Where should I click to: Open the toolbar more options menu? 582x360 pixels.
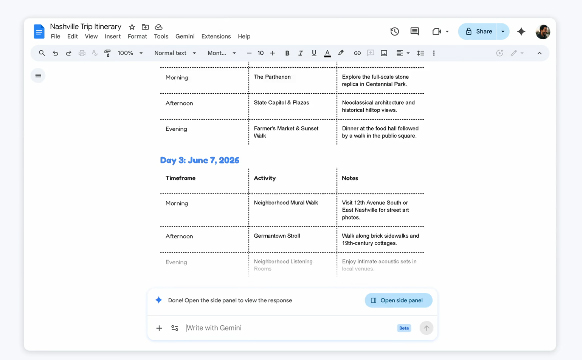click(x=434, y=53)
